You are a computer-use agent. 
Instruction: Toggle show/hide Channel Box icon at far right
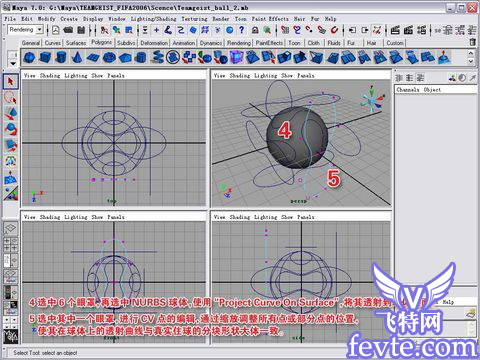click(x=472, y=30)
